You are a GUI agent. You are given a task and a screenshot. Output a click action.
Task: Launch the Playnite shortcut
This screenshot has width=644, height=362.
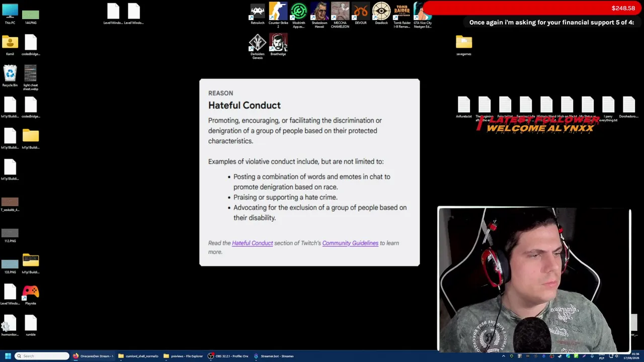pos(31,294)
